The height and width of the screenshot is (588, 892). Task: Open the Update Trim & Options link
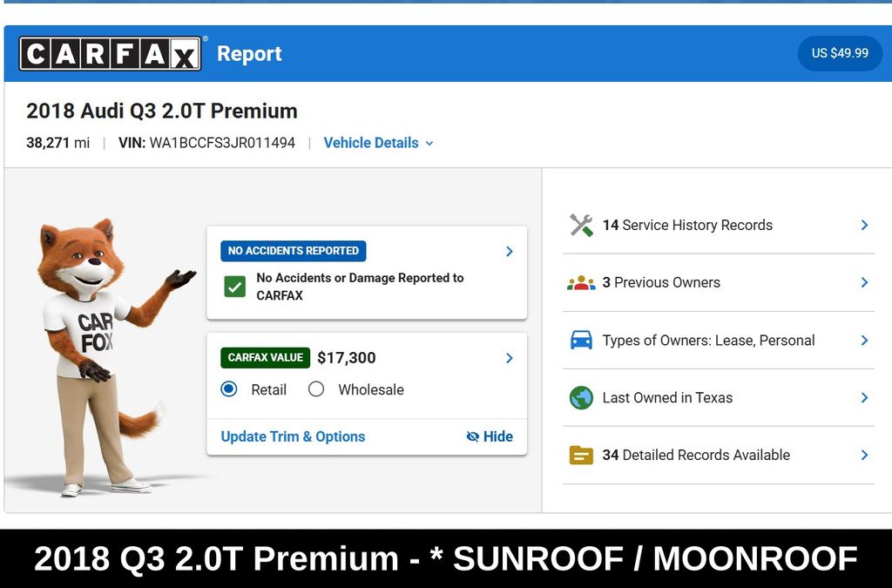tap(293, 436)
